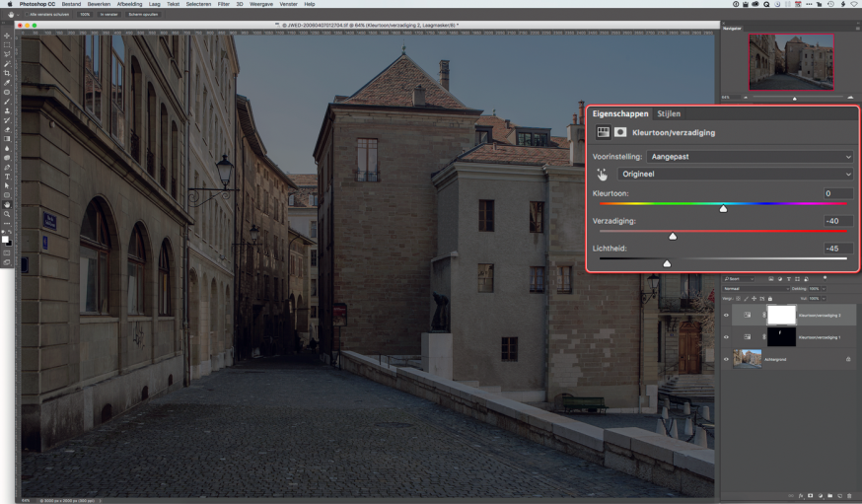This screenshot has height=504, width=862.
Task: Select the Rectangular Marquee tool
Action: 7,44
